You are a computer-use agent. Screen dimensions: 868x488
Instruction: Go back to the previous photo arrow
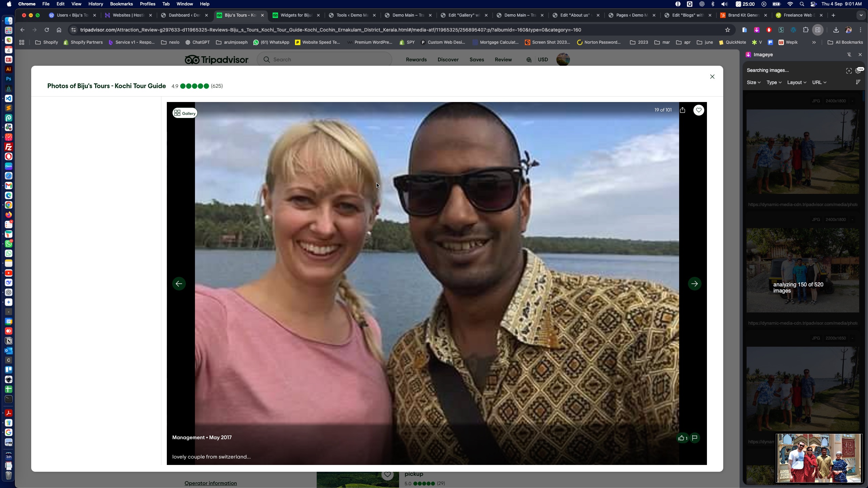pos(179,284)
